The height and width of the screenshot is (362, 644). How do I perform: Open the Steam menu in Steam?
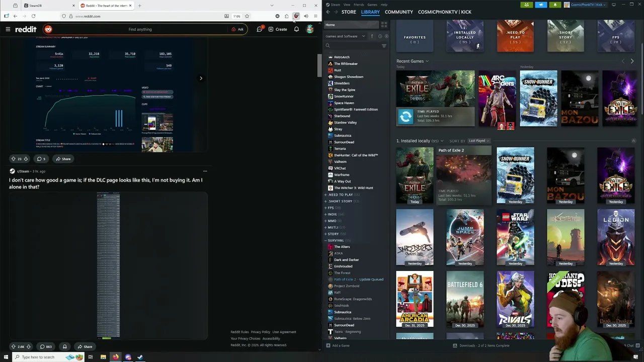coord(333,5)
